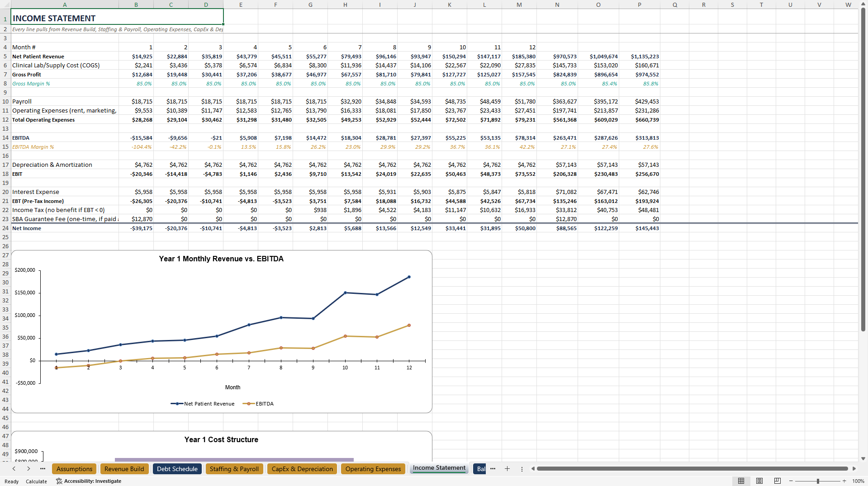Switch to Page Break Preview
Viewport: 868px width, 486px height.
[778, 481]
